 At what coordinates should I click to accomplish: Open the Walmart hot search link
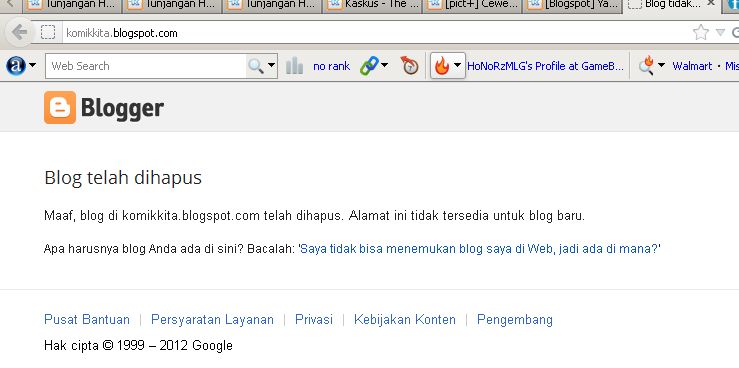[x=692, y=66]
